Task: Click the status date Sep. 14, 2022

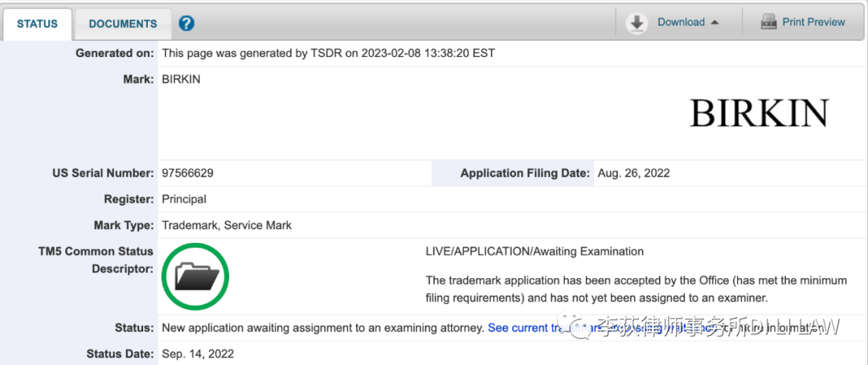Action: pos(198,354)
